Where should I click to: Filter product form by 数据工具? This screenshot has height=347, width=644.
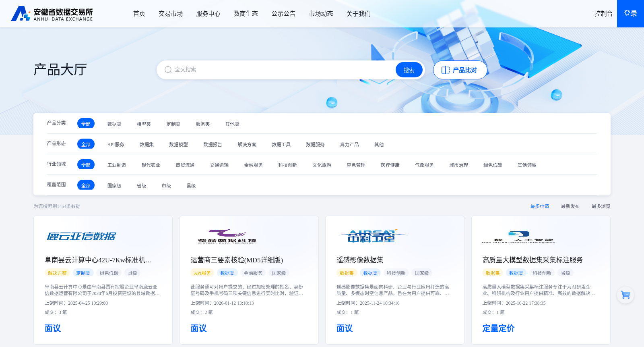click(281, 145)
